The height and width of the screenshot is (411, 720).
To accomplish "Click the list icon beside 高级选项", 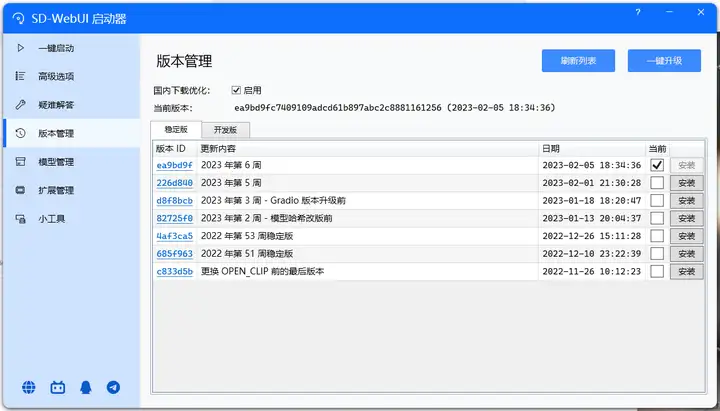I will [x=20, y=76].
